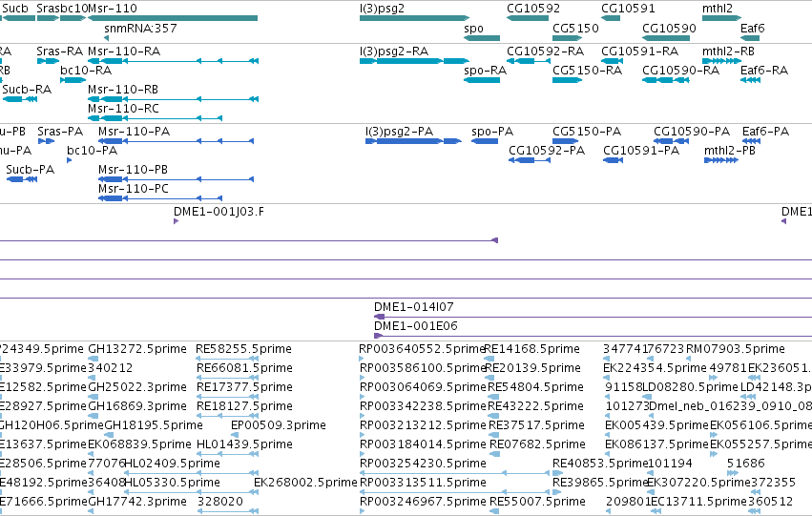Click the Msr-110-RA transcript label
Viewport: 812px width, 516px height.
pyautogui.click(x=124, y=52)
